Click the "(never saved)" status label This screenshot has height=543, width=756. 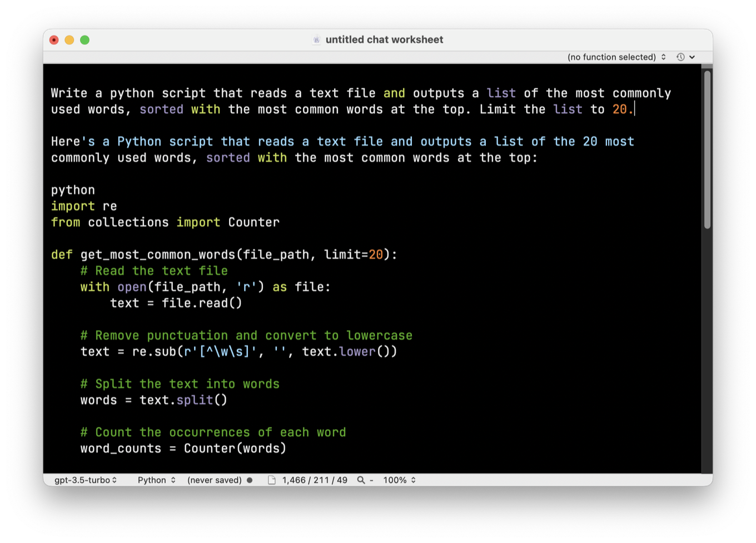(x=214, y=480)
